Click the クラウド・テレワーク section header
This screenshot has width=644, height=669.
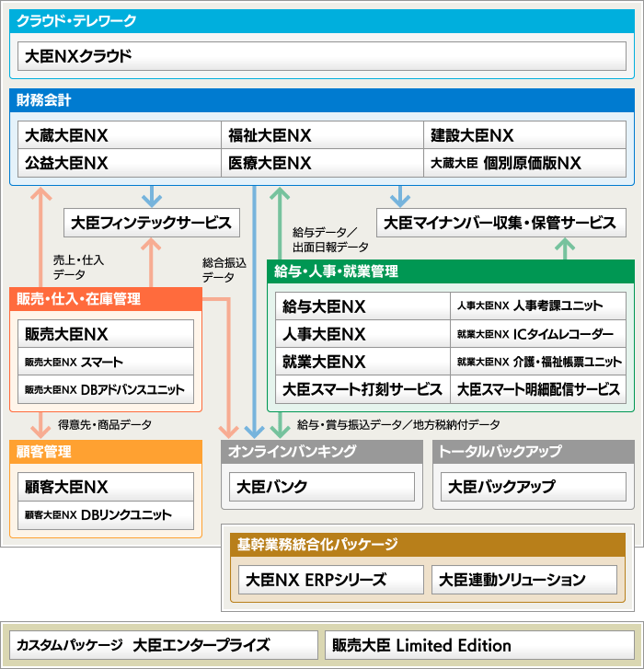[x=322, y=21]
